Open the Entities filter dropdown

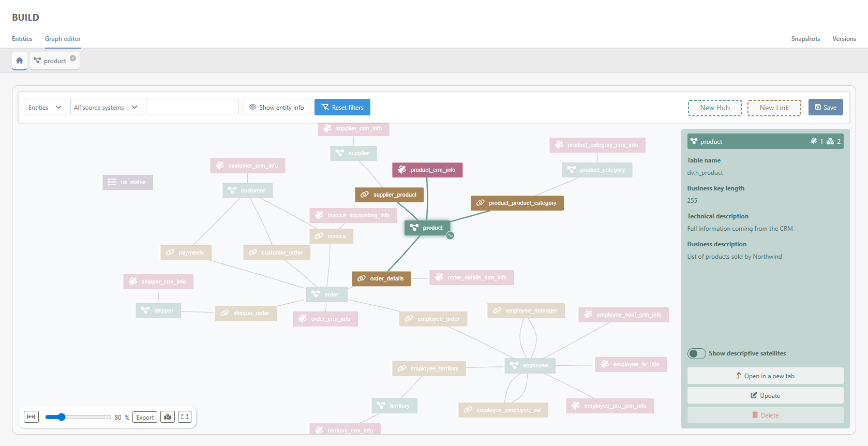point(46,107)
